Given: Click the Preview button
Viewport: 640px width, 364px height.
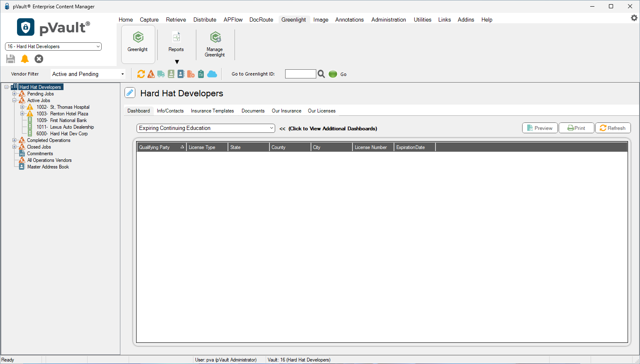Looking at the screenshot, I should click(540, 128).
